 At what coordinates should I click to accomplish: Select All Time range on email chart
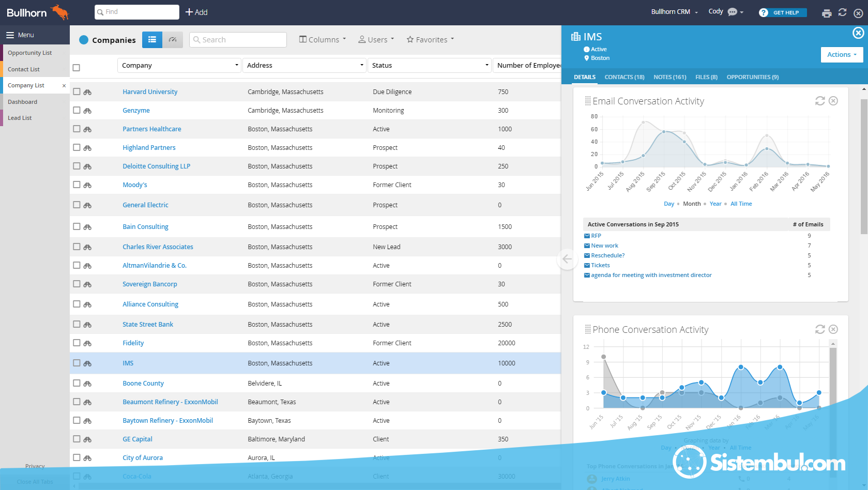(741, 204)
